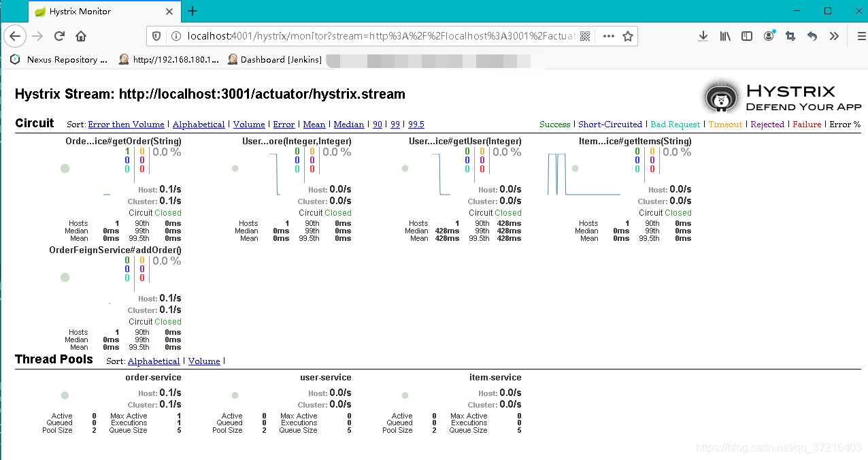Go to the browser home page
Screen dimensions: 868x460
[81, 36]
